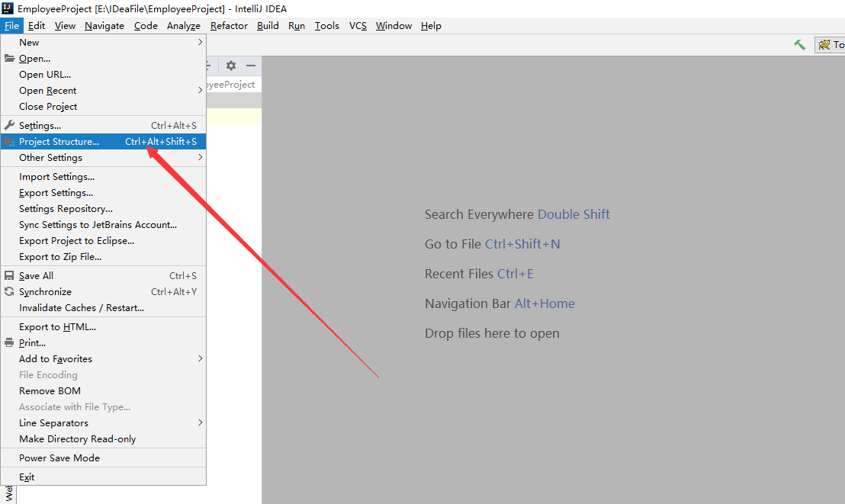Open the project panel gear settings icon
The image size is (845, 504).
click(231, 66)
